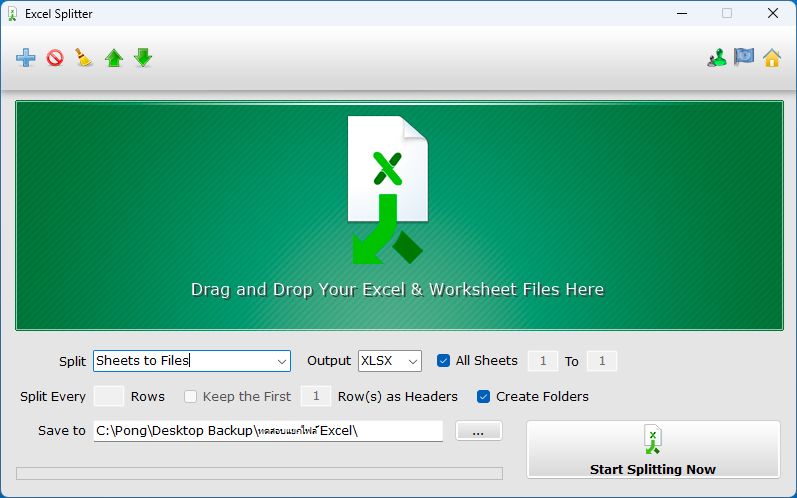Move the file up with the green arrow
This screenshot has height=498, width=797.
[114, 58]
